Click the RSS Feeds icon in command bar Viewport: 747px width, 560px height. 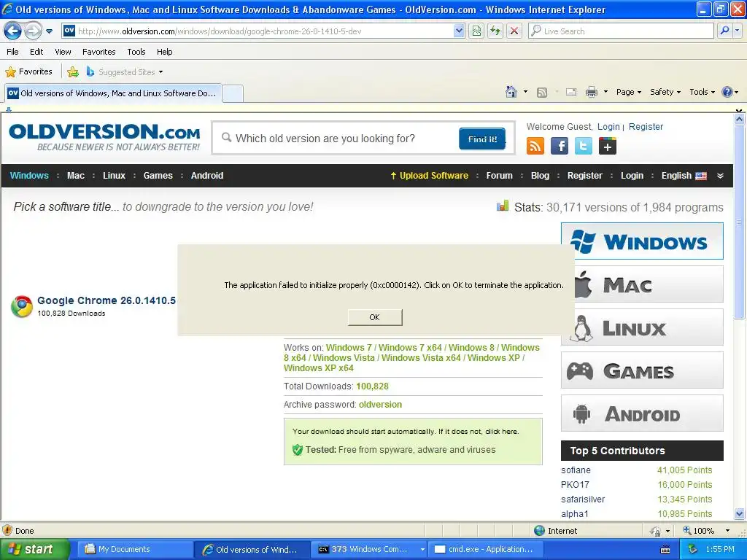pyautogui.click(x=542, y=93)
